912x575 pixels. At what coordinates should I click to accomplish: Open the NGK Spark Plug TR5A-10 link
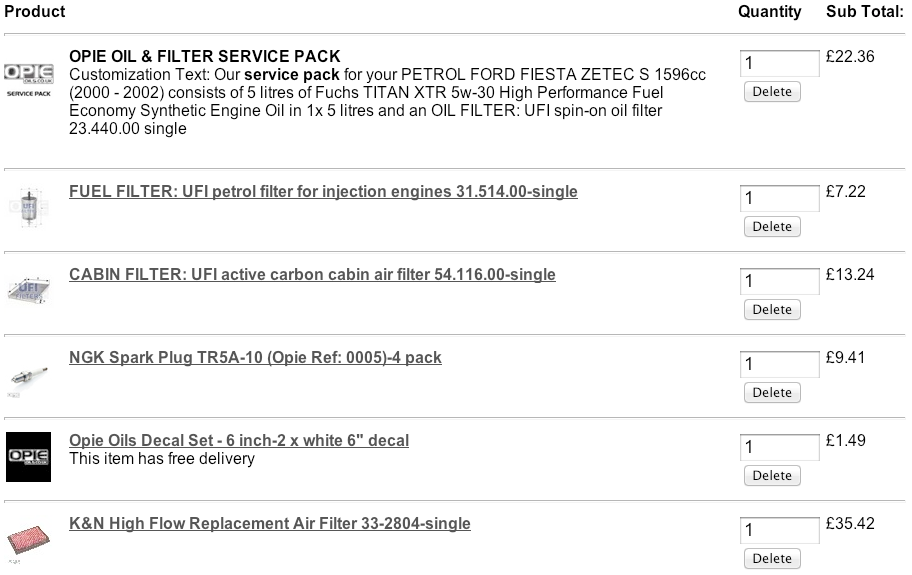(x=255, y=358)
